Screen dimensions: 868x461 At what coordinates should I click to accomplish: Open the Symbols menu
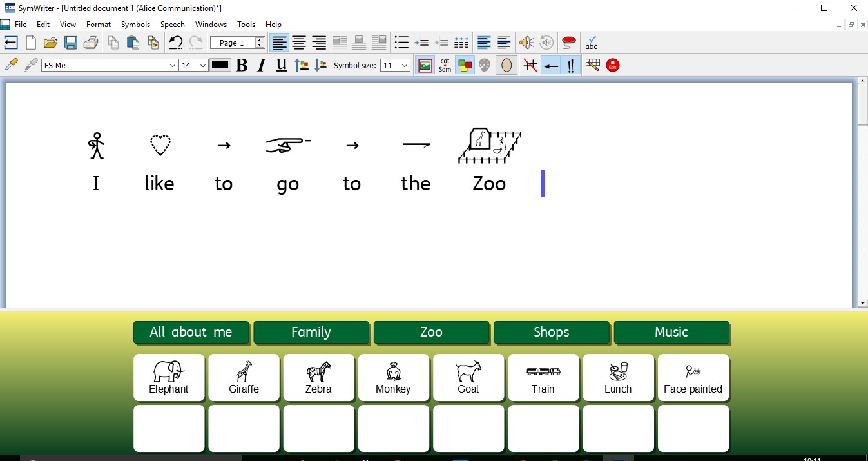pyautogui.click(x=135, y=25)
